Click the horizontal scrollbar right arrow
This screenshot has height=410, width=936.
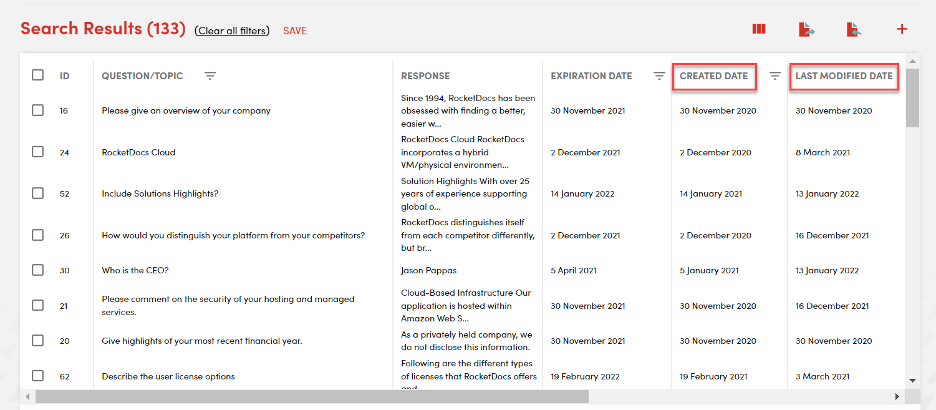click(897, 396)
